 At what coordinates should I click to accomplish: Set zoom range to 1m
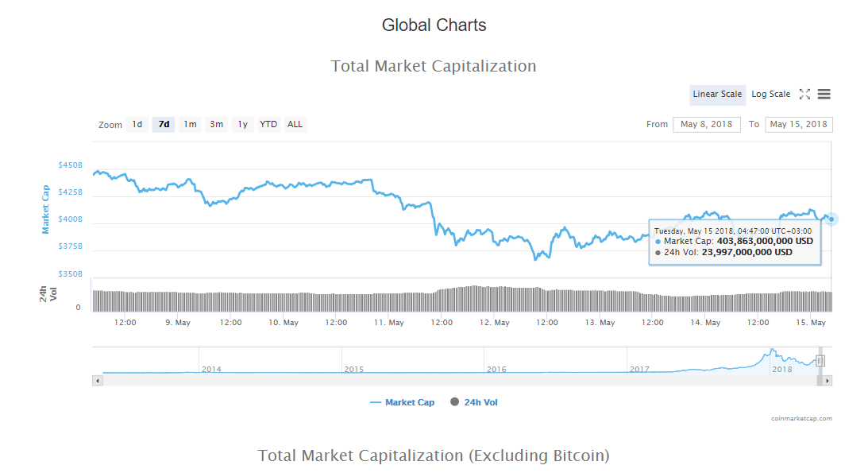point(190,125)
